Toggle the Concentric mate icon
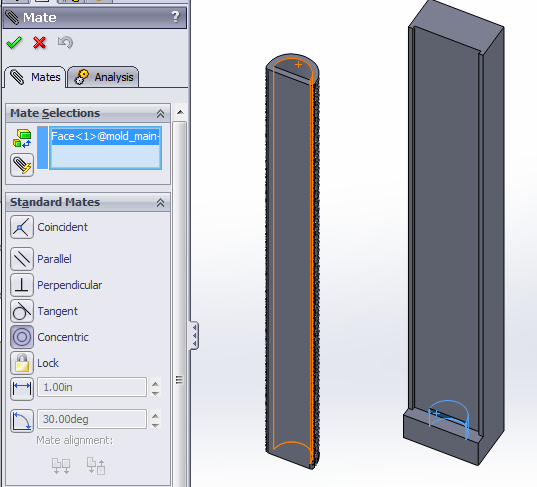Image resolution: width=537 pixels, height=487 pixels. tap(22, 337)
